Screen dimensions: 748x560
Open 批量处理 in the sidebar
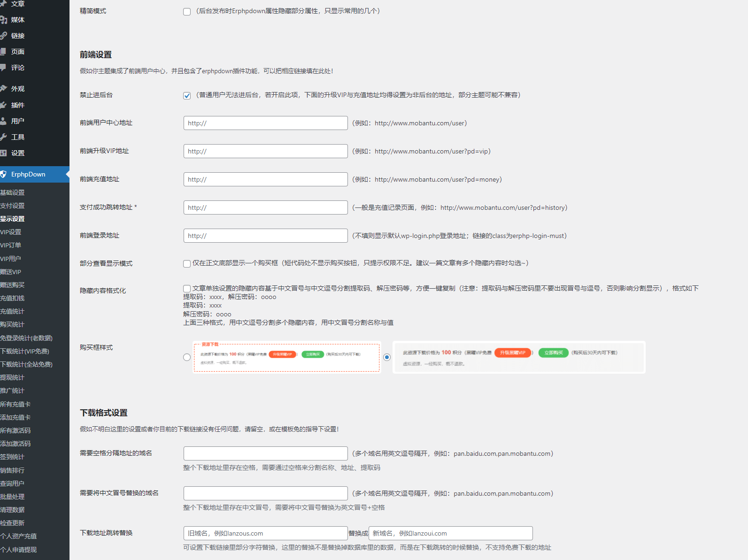pos(12,497)
